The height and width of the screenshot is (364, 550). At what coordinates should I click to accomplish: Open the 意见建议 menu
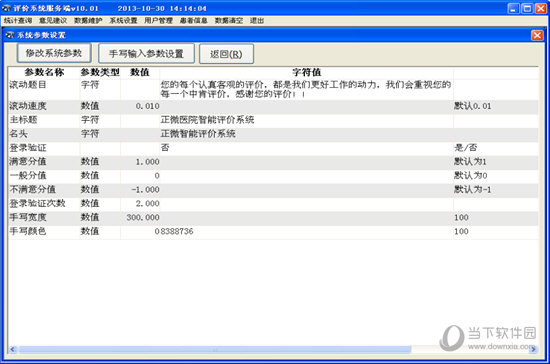click(53, 21)
